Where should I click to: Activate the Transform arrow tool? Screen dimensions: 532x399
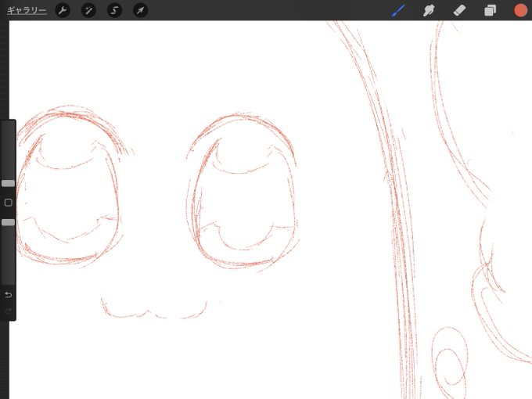(x=140, y=10)
